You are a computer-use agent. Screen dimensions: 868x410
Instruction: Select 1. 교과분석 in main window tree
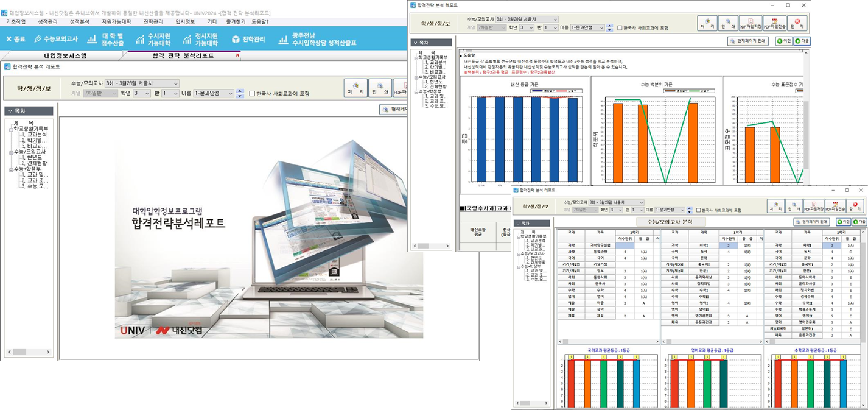[34, 134]
